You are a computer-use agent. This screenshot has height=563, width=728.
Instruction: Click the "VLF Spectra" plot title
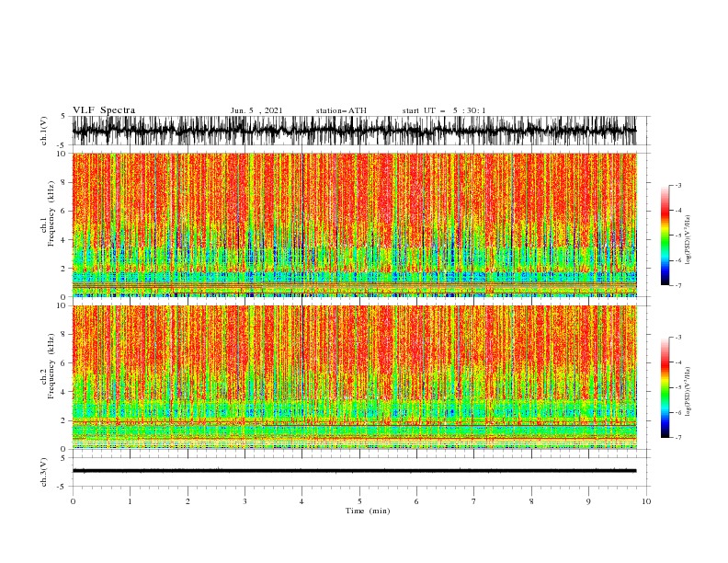[x=104, y=110]
